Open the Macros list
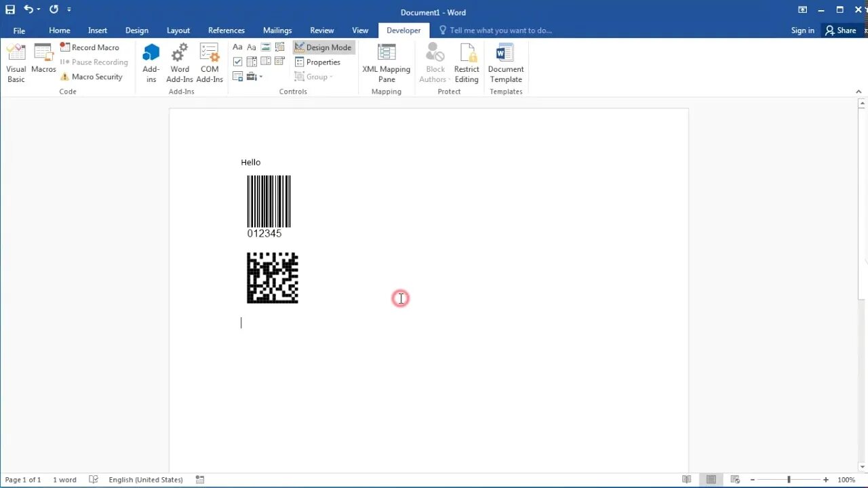Image resolution: width=868 pixels, height=488 pixels. point(43,60)
